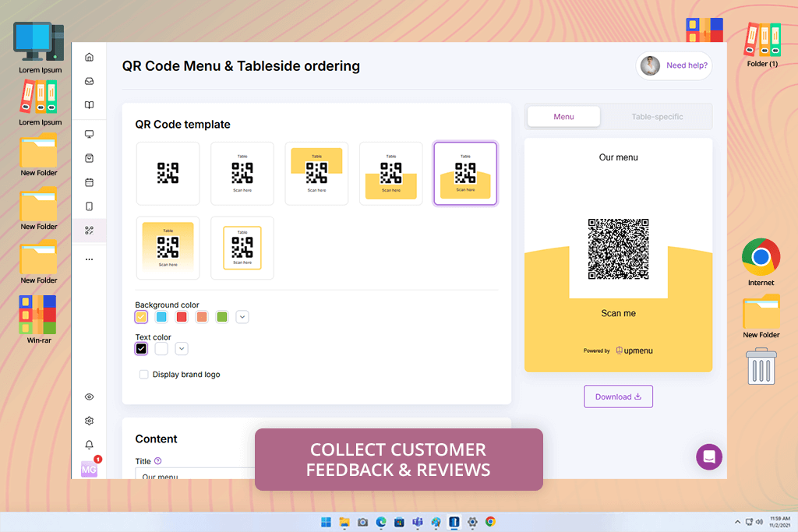
Task: Open Chrome from the taskbar
Action: coord(491,522)
